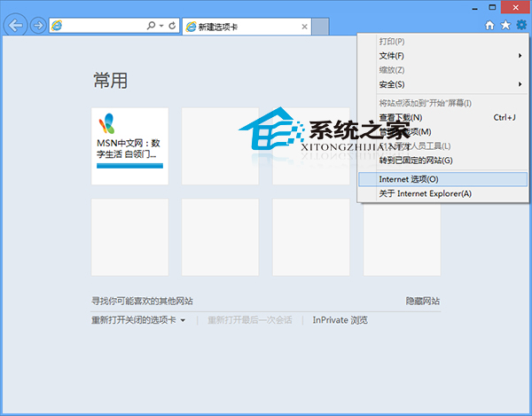Click the browser Forward arrow button
532x416 pixels.
[38, 26]
